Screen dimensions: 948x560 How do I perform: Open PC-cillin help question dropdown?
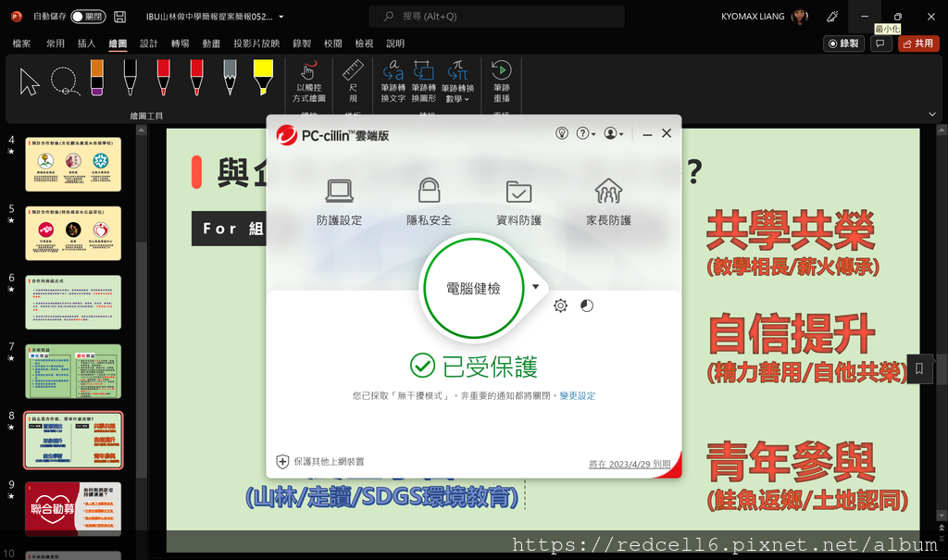[x=585, y=133]
